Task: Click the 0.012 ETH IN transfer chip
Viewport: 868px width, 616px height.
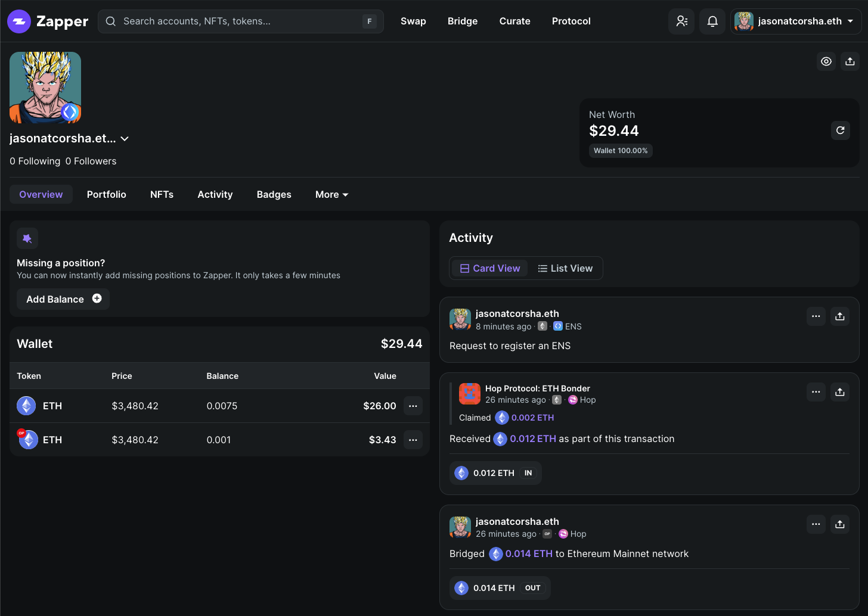Action: 495,473
